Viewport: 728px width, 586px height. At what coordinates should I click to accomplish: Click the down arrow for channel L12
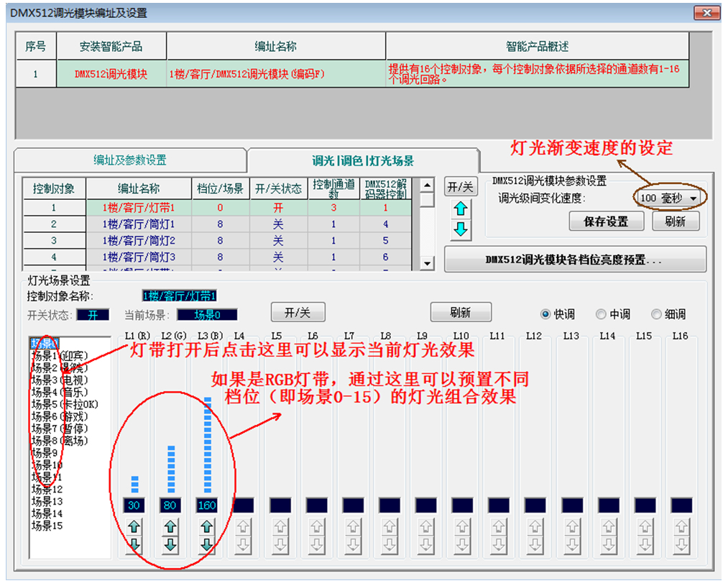click(535, 544)
